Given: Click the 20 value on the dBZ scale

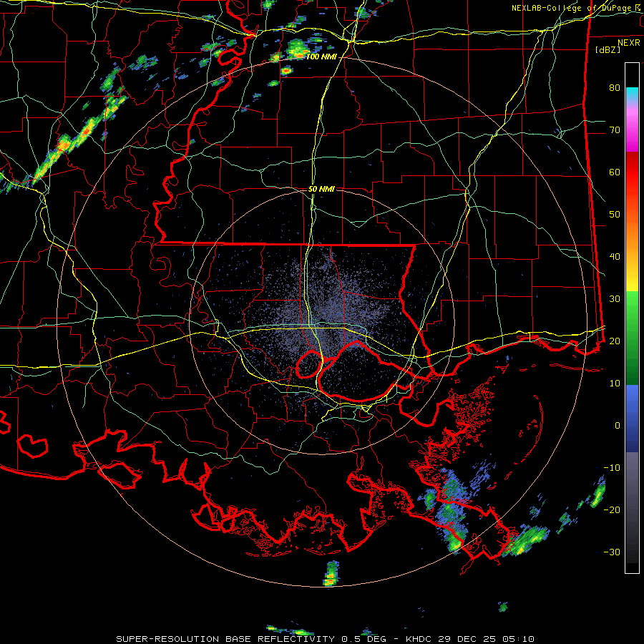Looking at the screenshot, I should 615,341.
